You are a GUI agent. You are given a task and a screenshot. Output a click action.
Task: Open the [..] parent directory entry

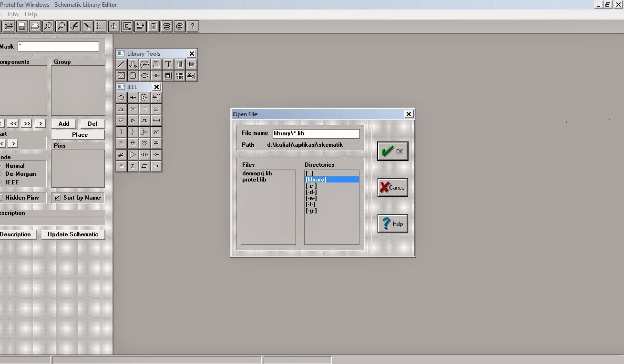[x=310, y=173]
